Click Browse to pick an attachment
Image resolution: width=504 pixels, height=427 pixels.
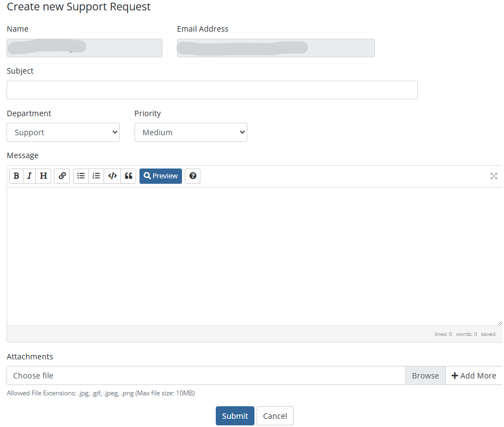coord(425,376)
